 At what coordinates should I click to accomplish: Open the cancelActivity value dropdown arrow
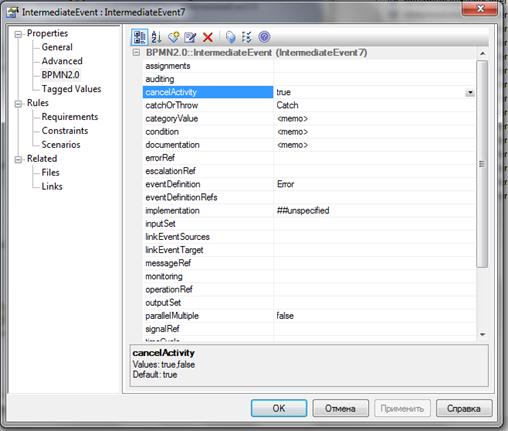click(470, 92)
